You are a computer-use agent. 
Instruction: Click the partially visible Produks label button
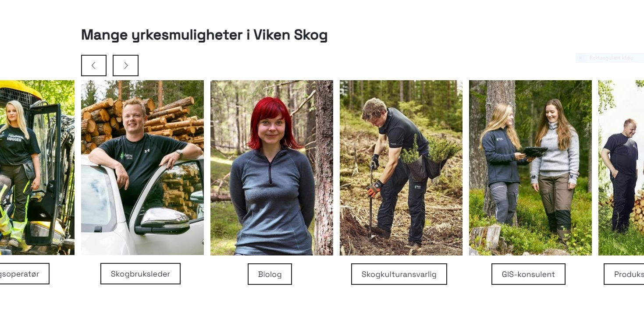[624, 274]
